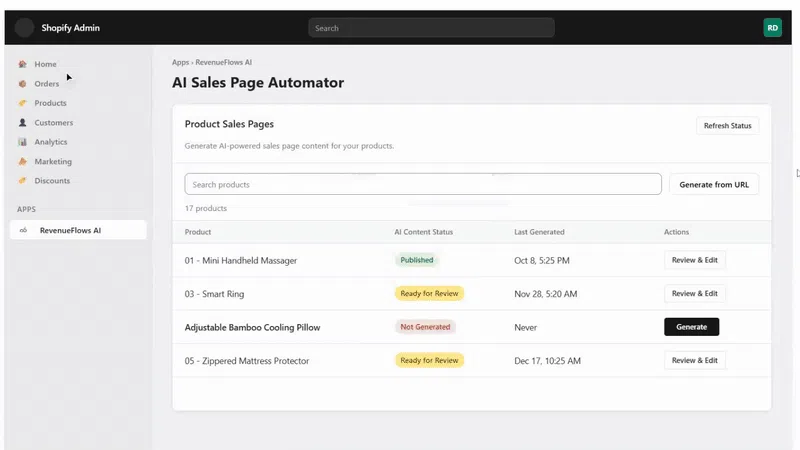This screenshot has width=800, height=450.
Task: Select RevenueFlows AI app entry
Action: pos(78,230)
